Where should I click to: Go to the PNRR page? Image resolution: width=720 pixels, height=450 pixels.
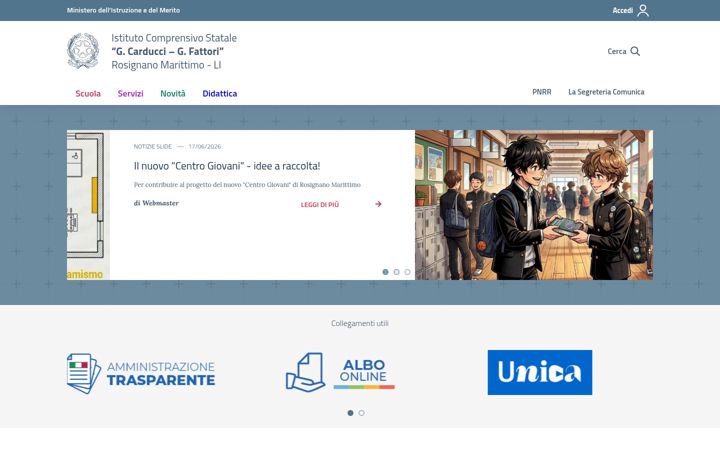click(x=542, y=92)
